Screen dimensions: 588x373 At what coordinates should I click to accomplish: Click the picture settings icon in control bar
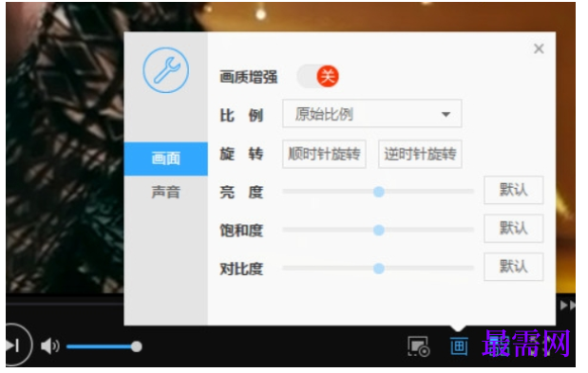(459, 346)
